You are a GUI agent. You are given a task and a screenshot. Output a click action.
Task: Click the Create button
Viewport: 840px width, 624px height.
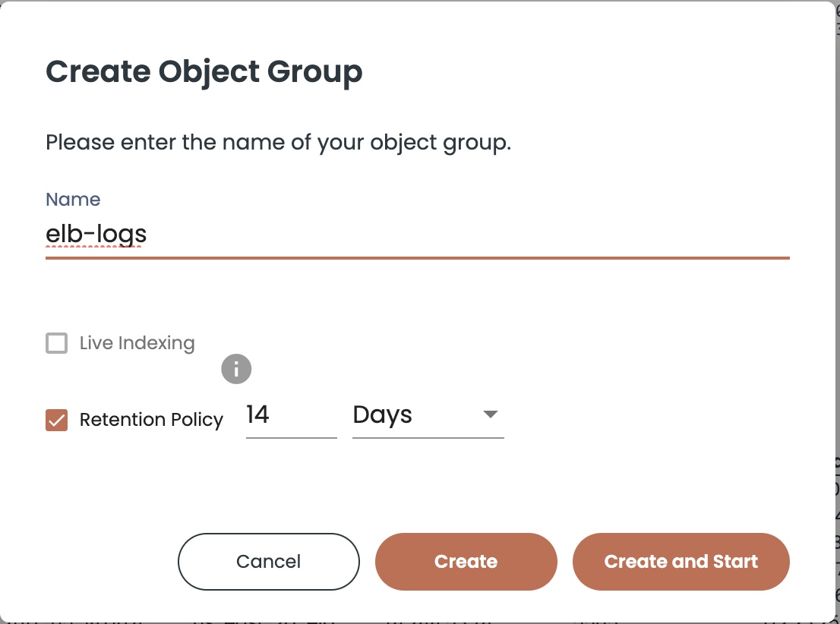coord(466,561)
